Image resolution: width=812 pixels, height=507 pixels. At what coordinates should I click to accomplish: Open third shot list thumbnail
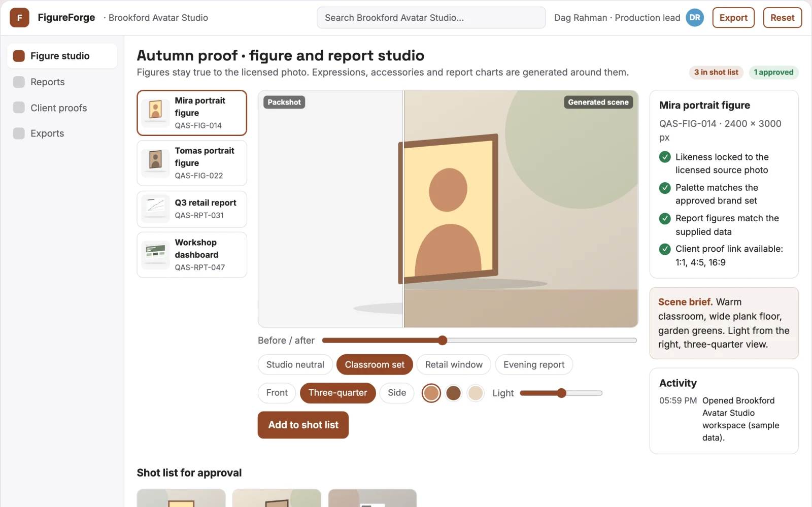point(373,498)
